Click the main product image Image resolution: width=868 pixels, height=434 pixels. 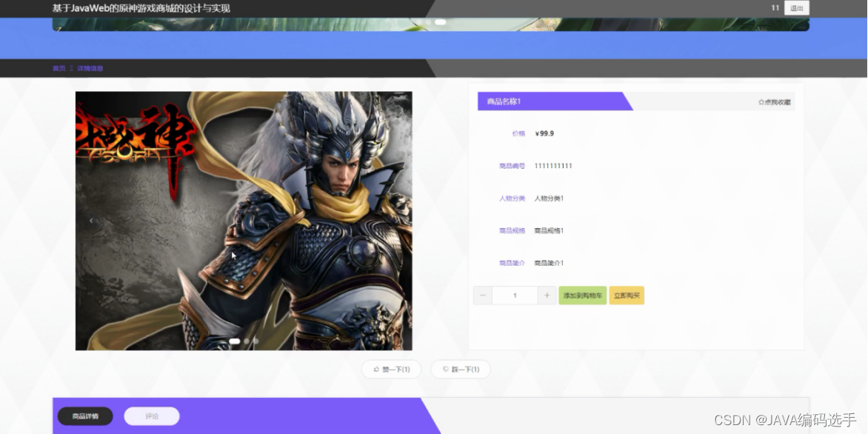coord(244,220)
